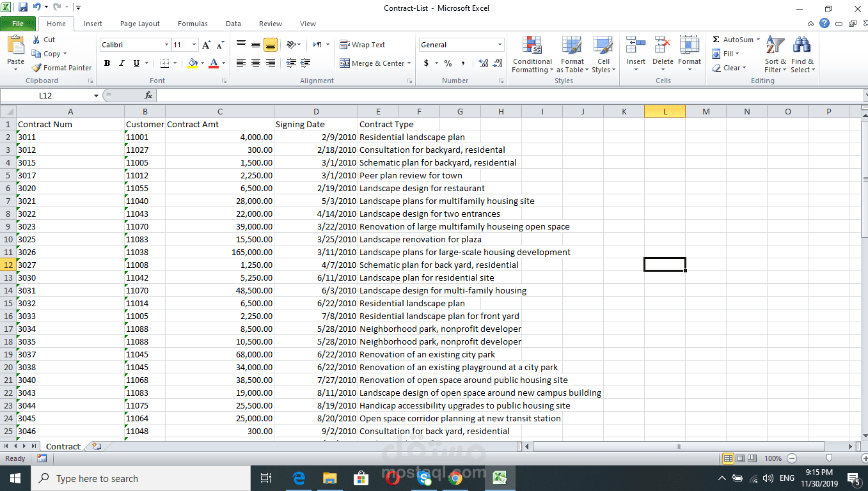868x491 pixels.
Task: Toggle Italic formatting
Action: point(122,63)
